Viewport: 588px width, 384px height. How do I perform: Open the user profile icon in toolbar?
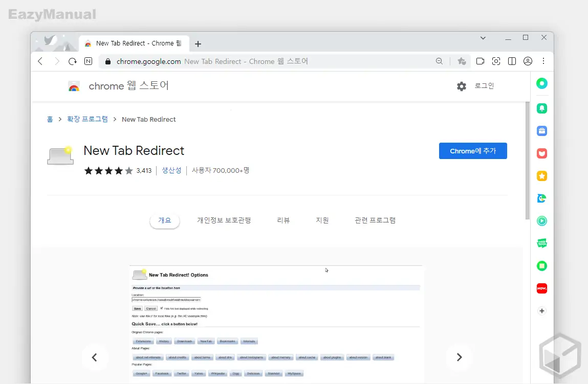point(528,61)
